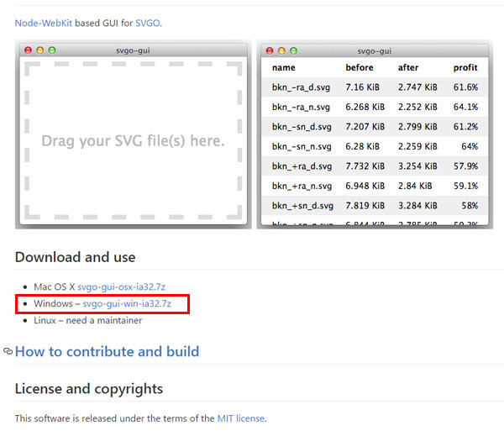Select the bkn_-ra_d.svg row name
Image resolution: width=504 pixels, height=436 pixels.
tap(302, 87)
